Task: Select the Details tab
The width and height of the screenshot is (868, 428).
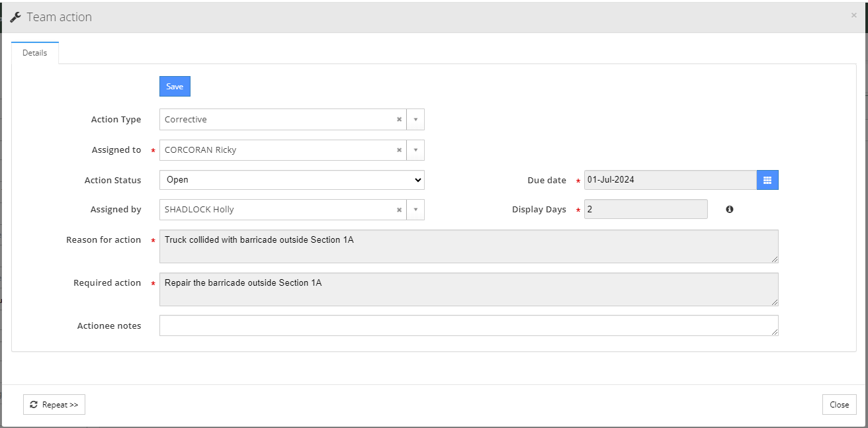Action: (x=34, y=52)
